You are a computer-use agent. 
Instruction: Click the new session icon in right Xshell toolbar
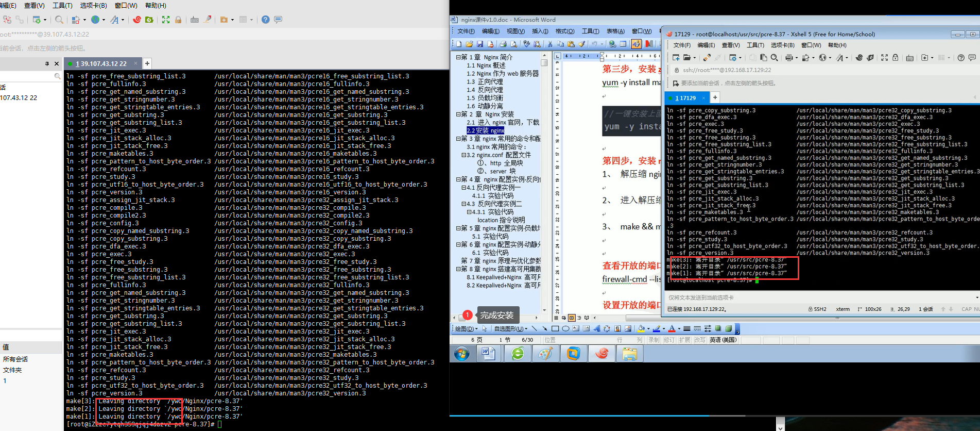tap(676, 58)
